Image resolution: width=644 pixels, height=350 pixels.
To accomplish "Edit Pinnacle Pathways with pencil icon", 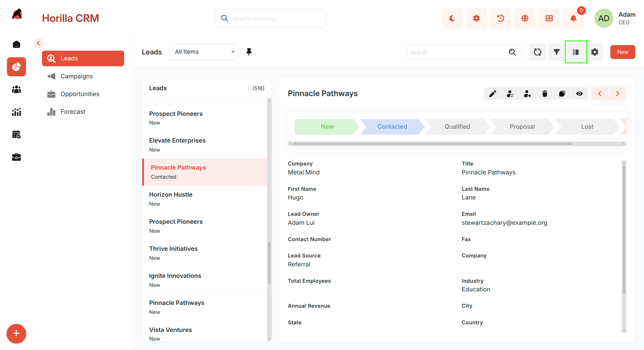I will point(492,94).
